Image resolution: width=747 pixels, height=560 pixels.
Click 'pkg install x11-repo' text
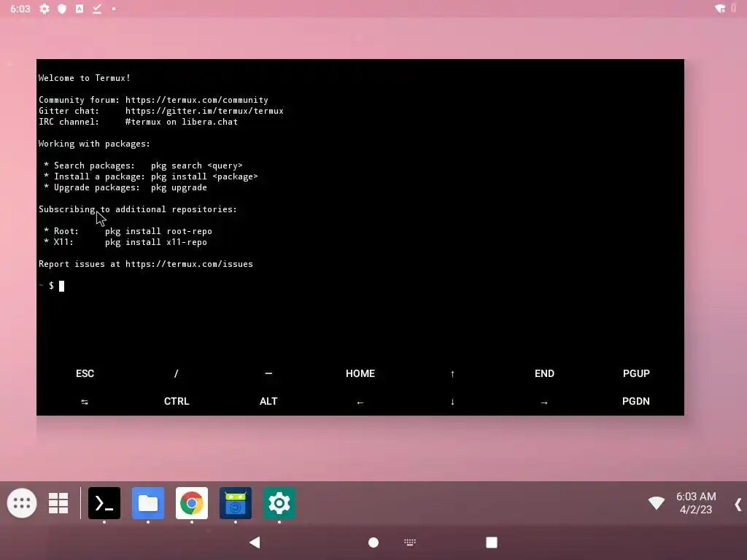click(x=156, y=242)
